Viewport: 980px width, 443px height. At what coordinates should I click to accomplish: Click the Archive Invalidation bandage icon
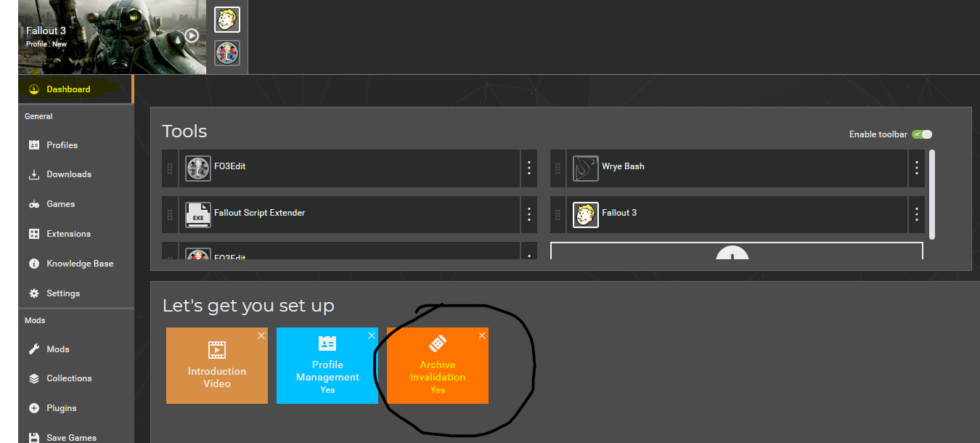[x=438, y=344]
